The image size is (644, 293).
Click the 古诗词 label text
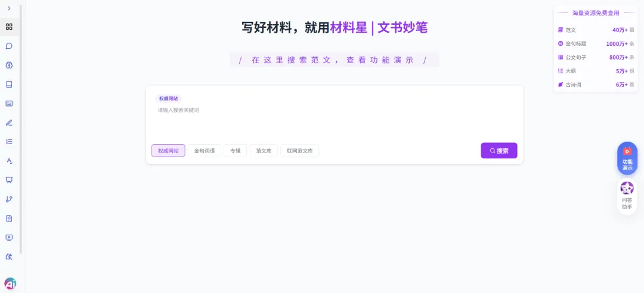(x=574, y=85)
